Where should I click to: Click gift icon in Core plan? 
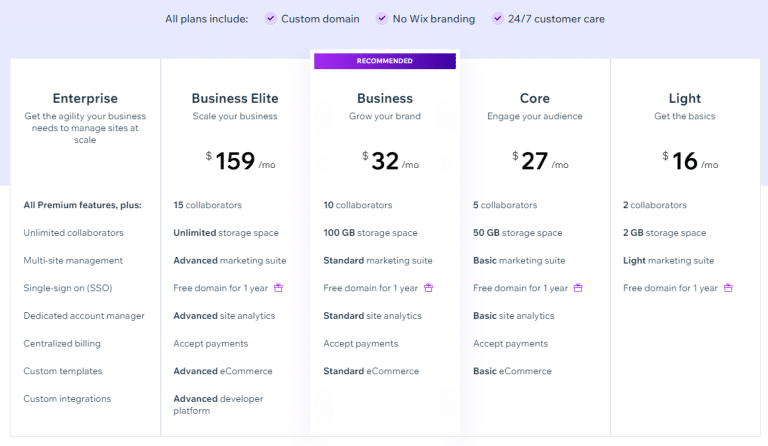(x=578, y=288)
